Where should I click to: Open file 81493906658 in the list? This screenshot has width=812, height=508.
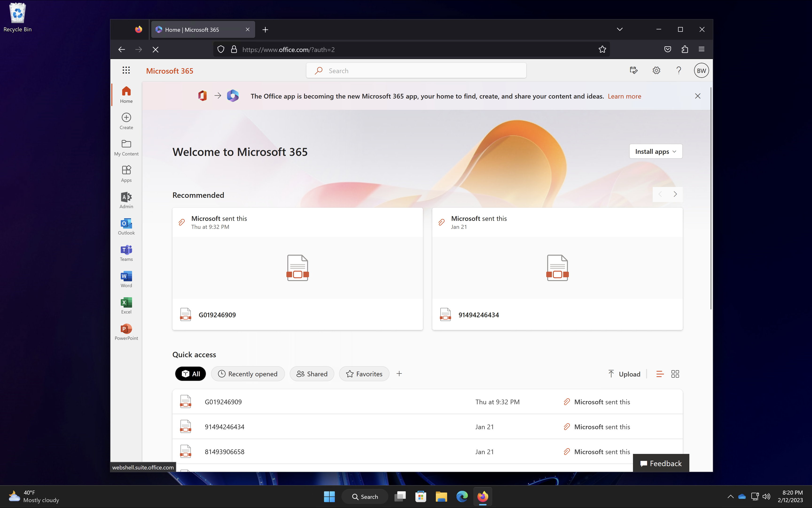click(427, 452)
